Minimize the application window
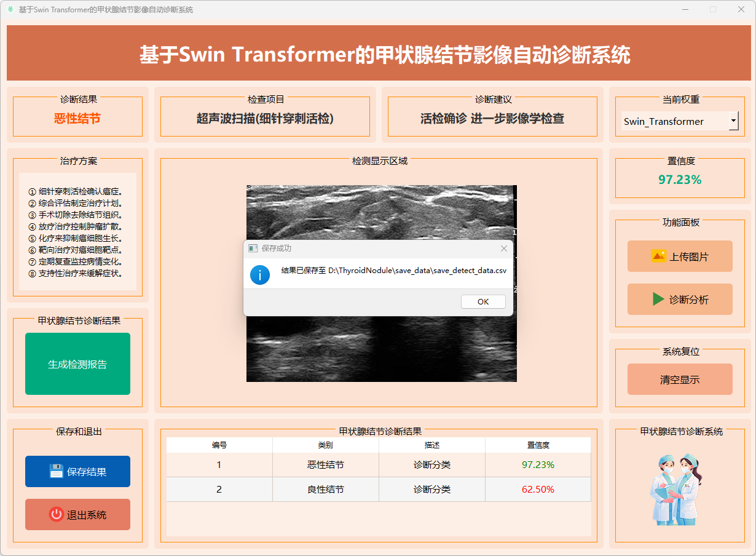 [x=685, y=10]
